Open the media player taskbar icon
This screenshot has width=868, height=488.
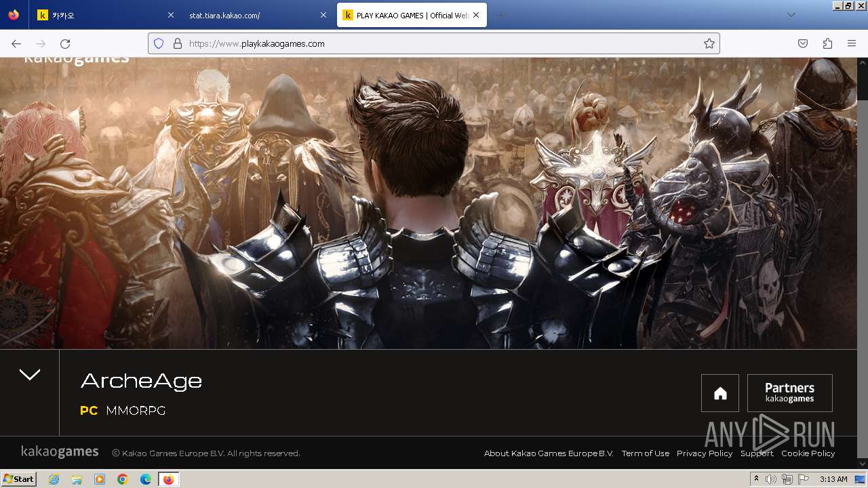(100, 479)
